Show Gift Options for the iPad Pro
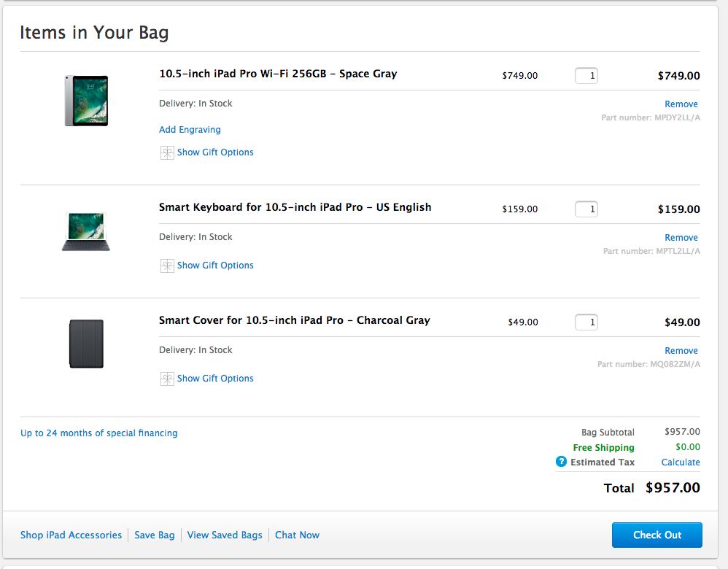 pos(215,152)
